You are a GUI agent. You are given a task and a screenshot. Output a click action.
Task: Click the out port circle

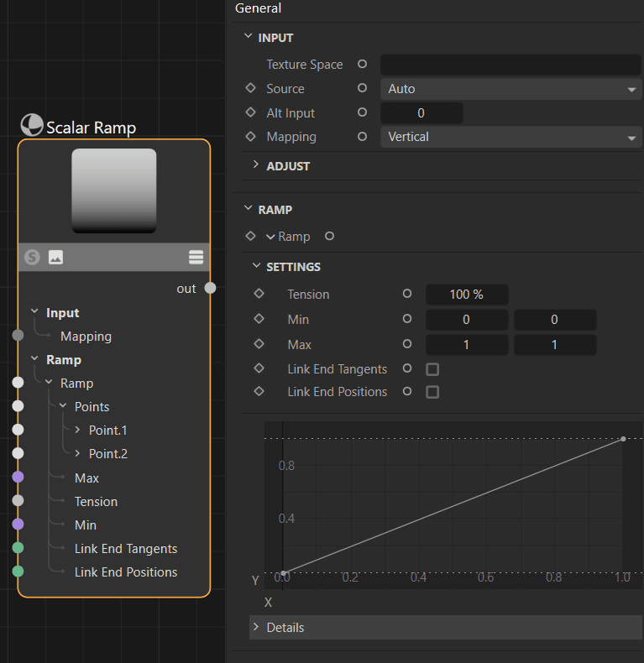point(210,288)
